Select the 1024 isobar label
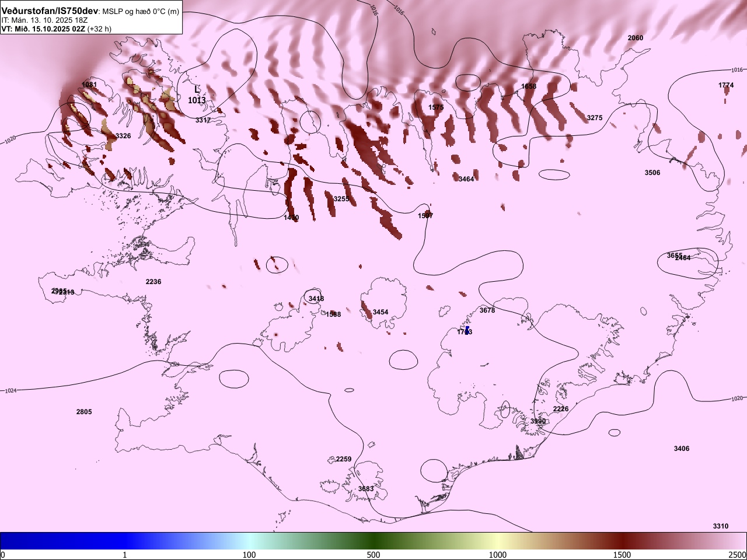Viewport: 747px width, 560px height. [11, 390]
